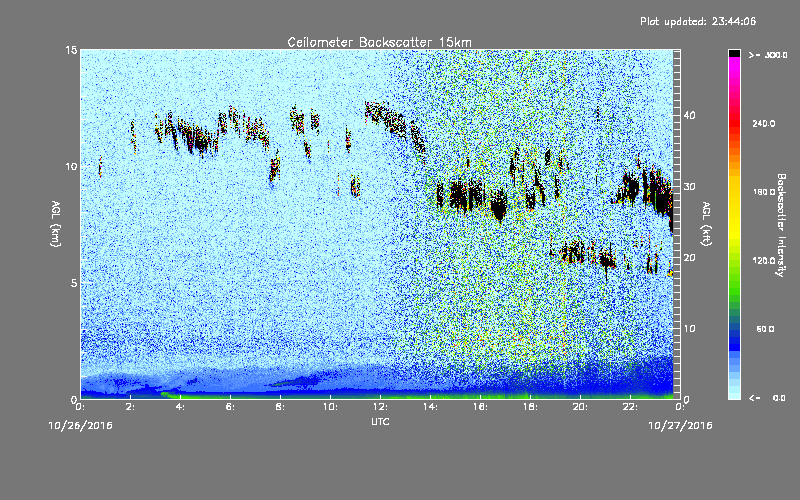
Task: Click the AGL (kft) right axis label
Action: [x=706, y=224]
